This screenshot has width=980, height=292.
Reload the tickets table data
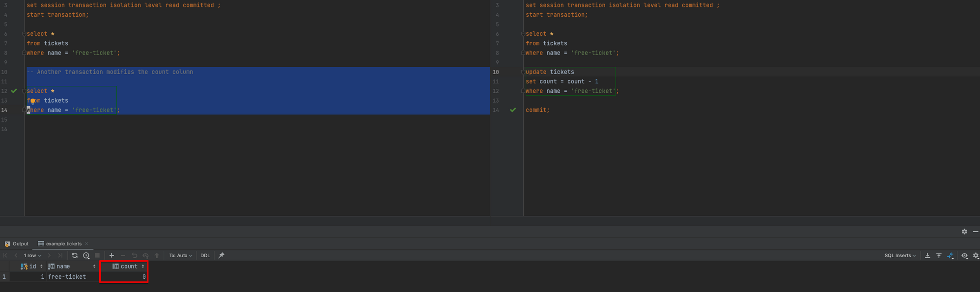click(x=75, y=255)
